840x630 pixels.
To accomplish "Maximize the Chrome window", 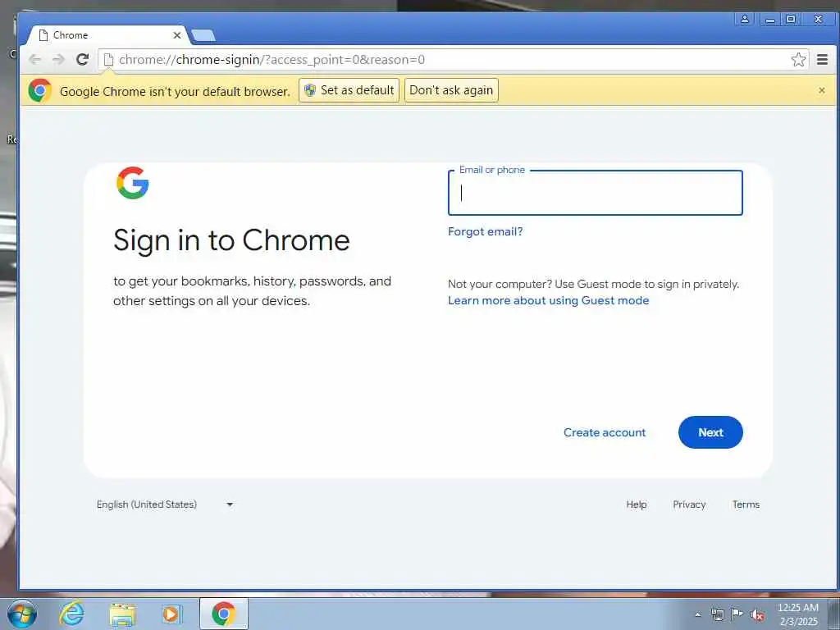I will tap(791, 20).
